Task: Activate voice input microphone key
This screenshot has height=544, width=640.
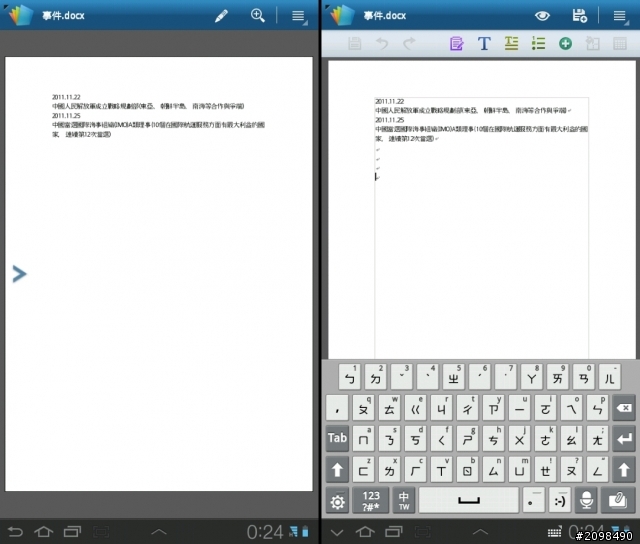Action: coord(586,501)
